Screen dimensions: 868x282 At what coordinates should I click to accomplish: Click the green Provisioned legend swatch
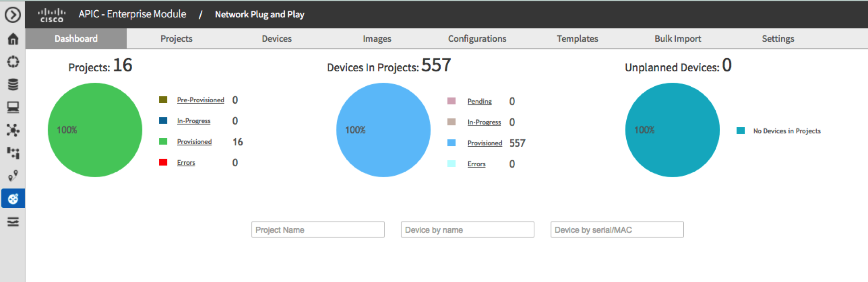click(x=163, y=141)
